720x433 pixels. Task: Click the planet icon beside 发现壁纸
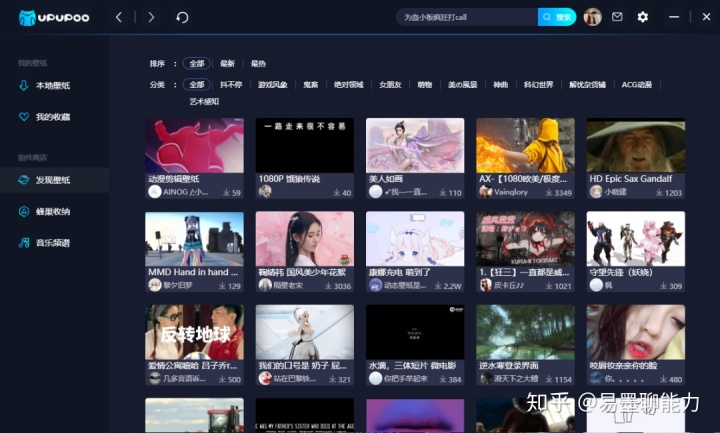(24, 180)
